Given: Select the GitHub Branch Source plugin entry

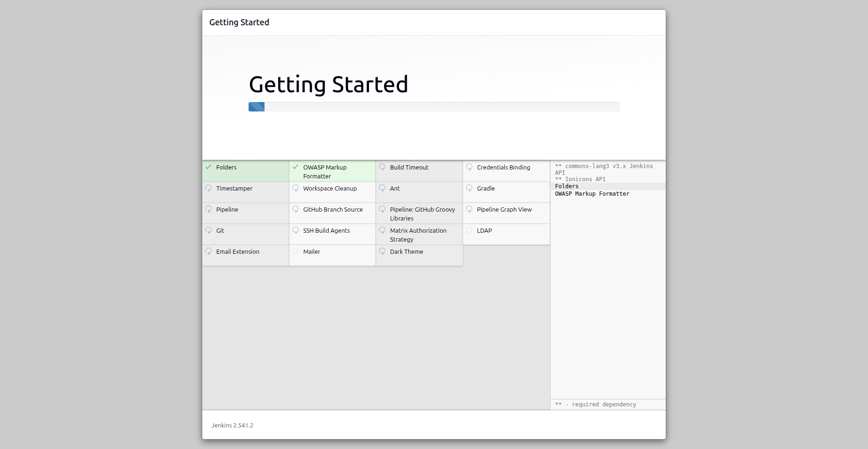Looking at the screenshot, I should click(x=332, y=213).
